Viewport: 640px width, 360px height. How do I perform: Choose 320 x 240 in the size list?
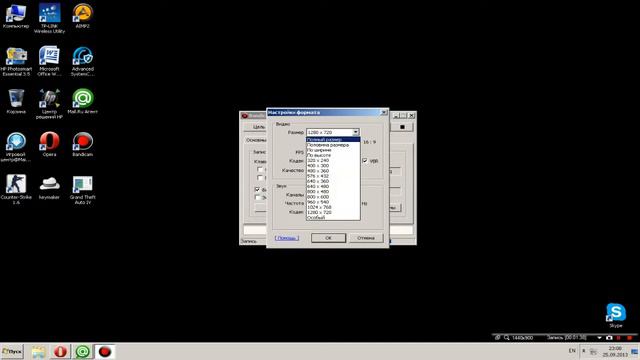point(333,160)
